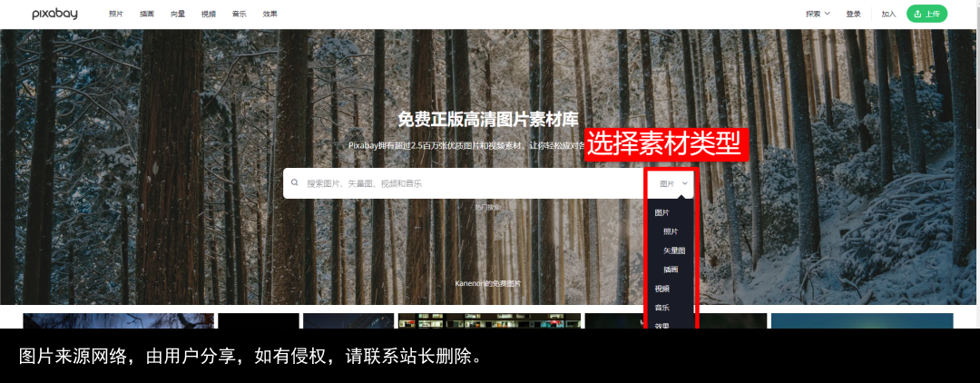980x383 pixels.
Task: Select 图片 in the media type list
Action: 661,213
